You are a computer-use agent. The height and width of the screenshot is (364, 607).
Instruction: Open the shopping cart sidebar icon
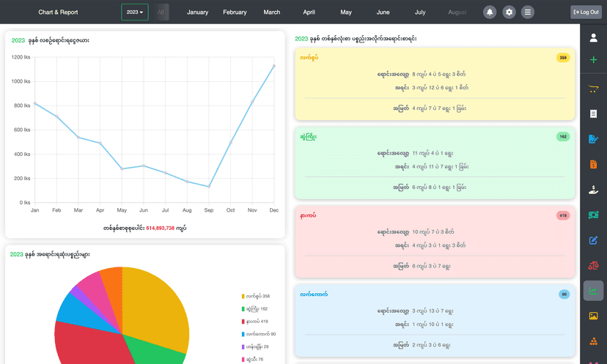point(593,89)
